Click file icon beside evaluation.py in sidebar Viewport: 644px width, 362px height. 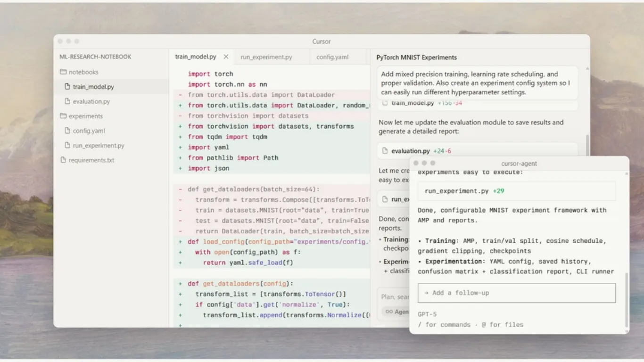[x=67, y=101]
